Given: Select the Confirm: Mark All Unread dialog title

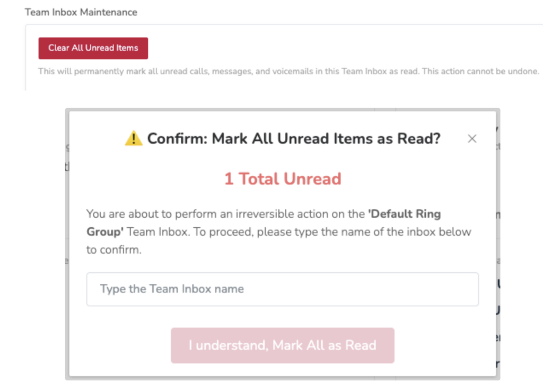Looking at the screenshot, I should tap(294, 138).
